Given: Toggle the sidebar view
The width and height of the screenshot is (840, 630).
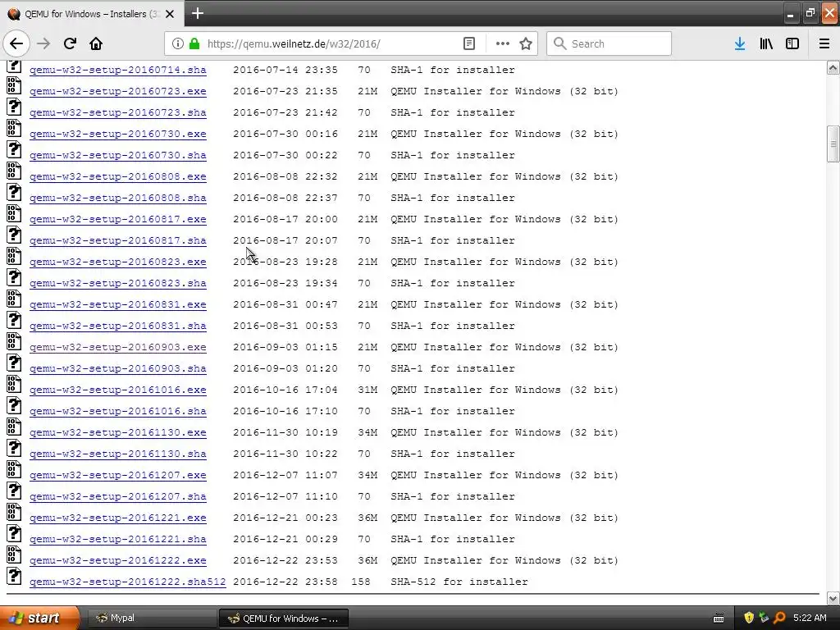Looking at the screenshot, I should click(x=792, y=43).
